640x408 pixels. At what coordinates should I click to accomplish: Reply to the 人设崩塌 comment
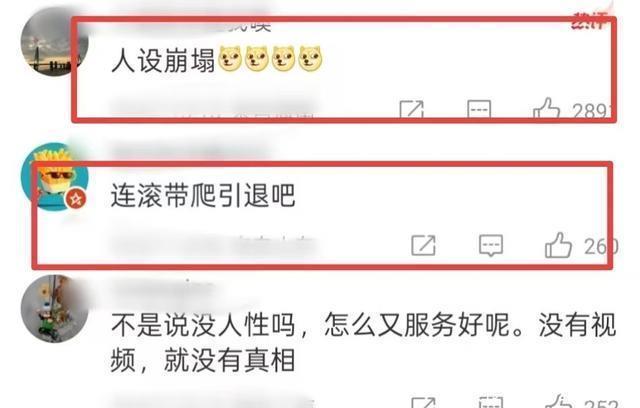[x=479, y=109]
